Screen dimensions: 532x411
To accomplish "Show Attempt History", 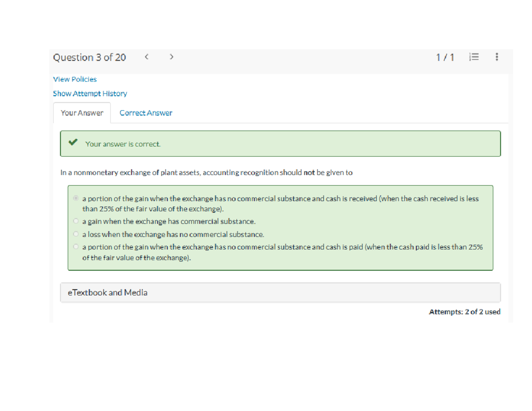I will 90,94.
